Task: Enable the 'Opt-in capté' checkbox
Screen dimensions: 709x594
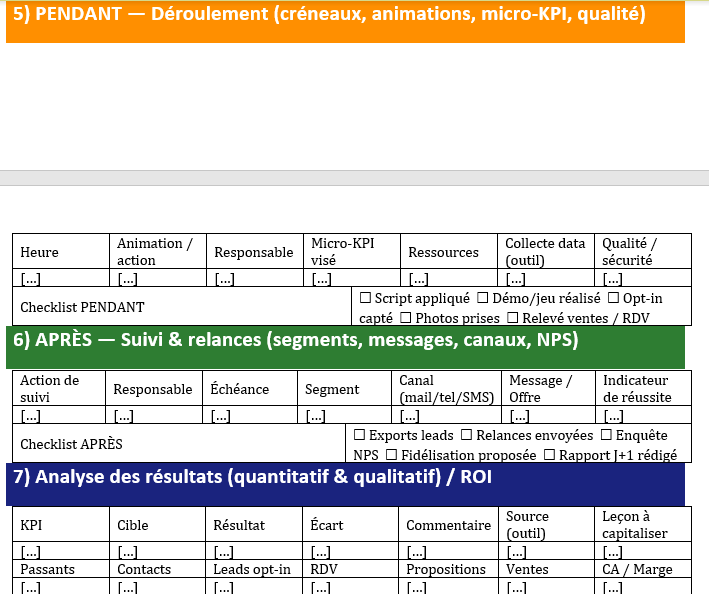Action: (613, 298)
